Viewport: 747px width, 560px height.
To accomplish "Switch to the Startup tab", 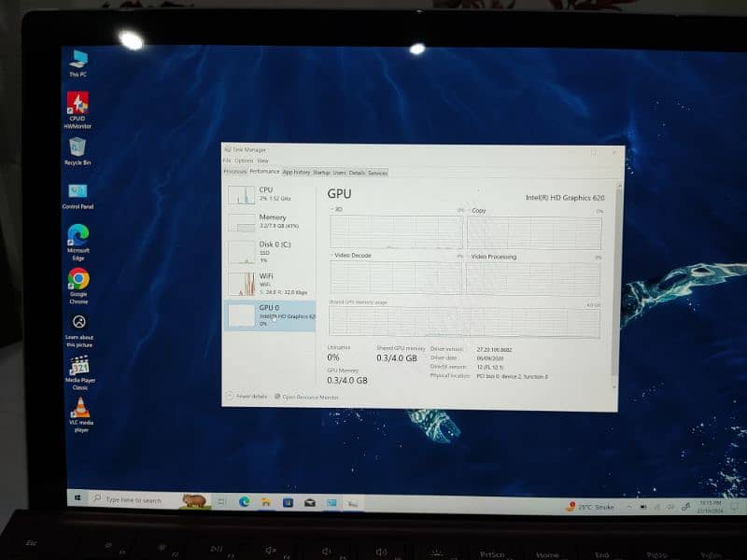I will click(x=321, y=172).
